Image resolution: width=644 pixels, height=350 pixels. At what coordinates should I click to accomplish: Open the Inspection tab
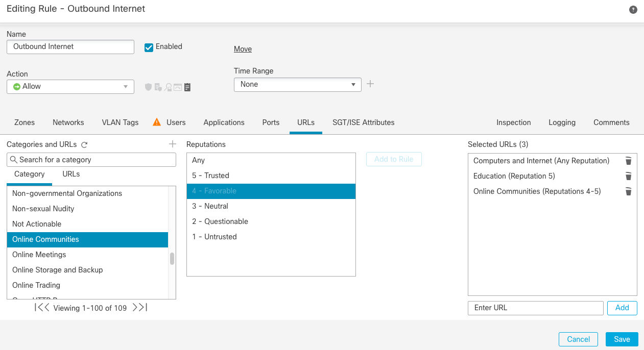(514, 122)
